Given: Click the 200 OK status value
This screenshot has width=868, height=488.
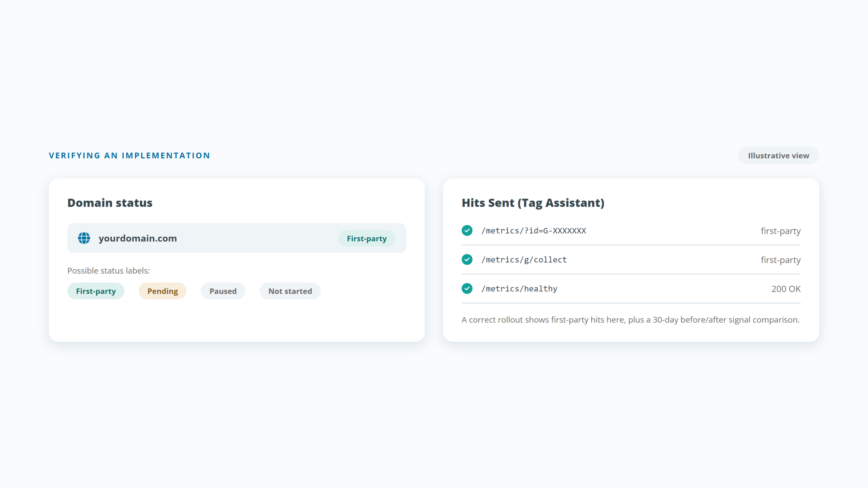Looking at the screenshot, I should click(786, 289).
